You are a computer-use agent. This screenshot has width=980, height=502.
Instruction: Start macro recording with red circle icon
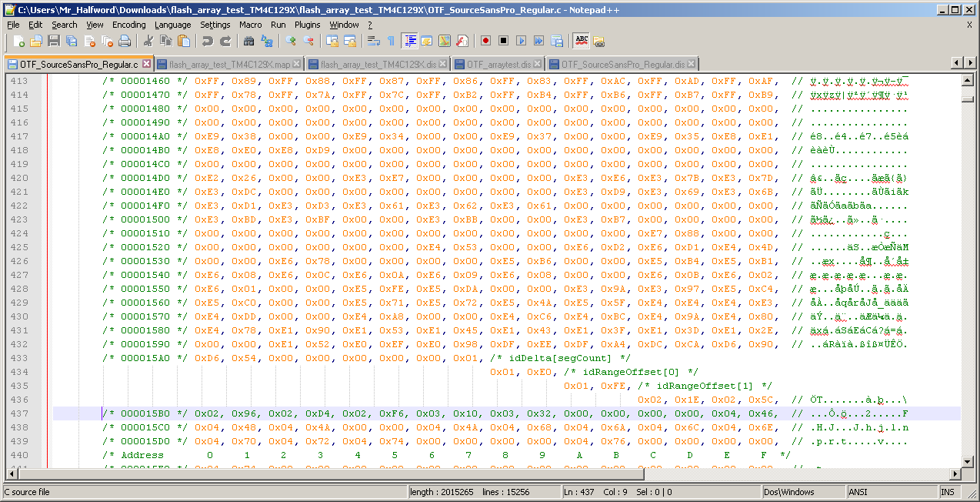coord(485,41)
